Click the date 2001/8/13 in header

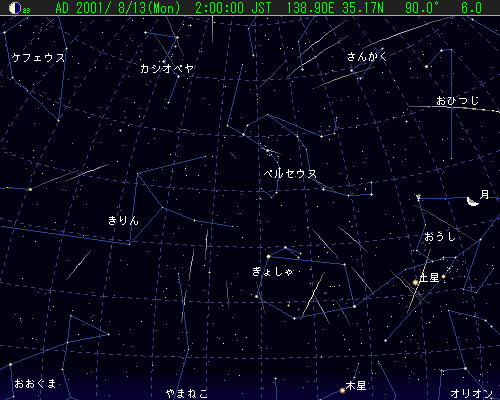(x=118, y=8)
